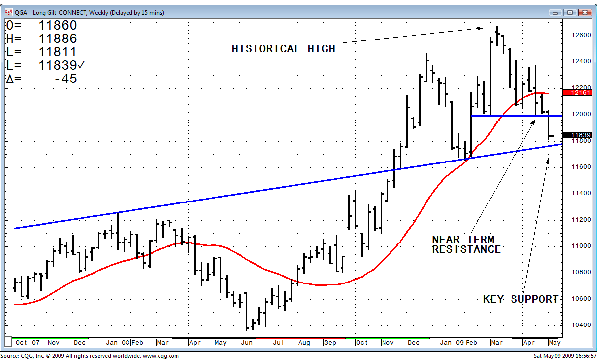Click the checkmark beside 11839

point(82,66)
